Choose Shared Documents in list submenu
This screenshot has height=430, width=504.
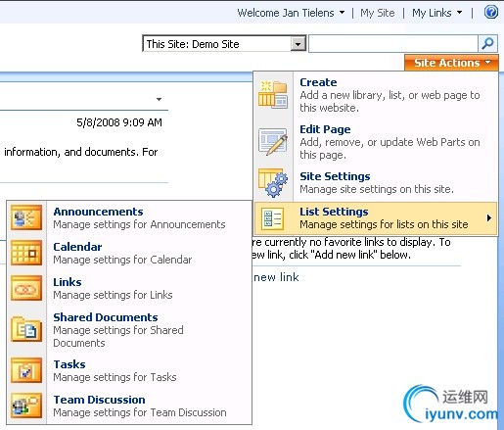point(129,329)
